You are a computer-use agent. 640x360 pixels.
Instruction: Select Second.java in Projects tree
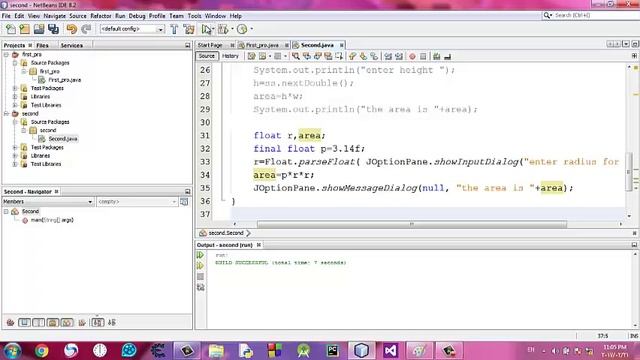click(62, 139)
